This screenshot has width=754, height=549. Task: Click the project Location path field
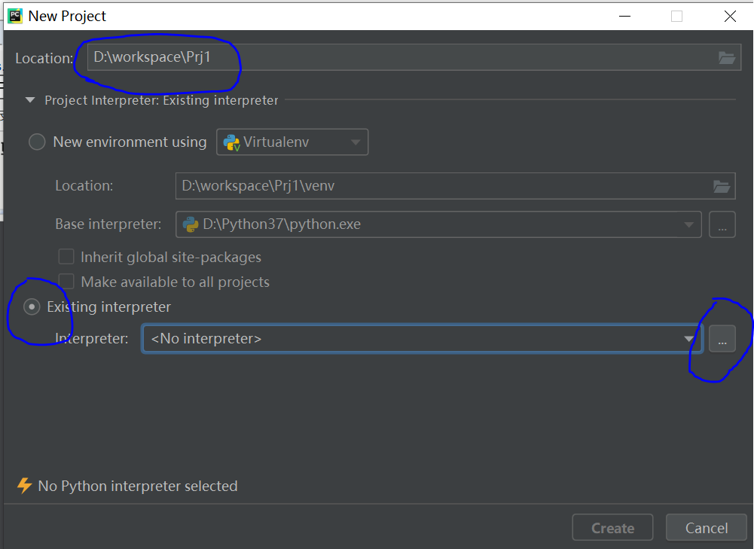point(414,57)
